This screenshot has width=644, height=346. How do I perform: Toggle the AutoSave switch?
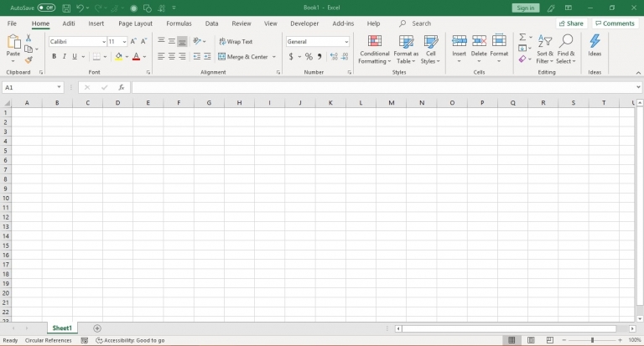tap(46, 8)
